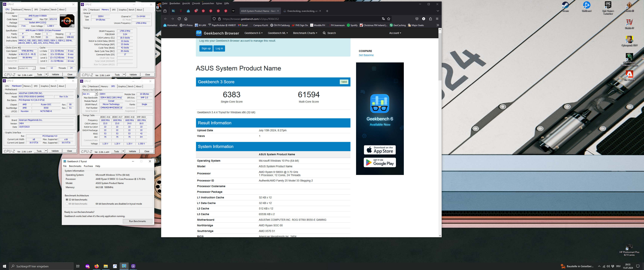Select the Epic Games Launcher desktop icon
The image size is (644, 270).
[608, 8]
